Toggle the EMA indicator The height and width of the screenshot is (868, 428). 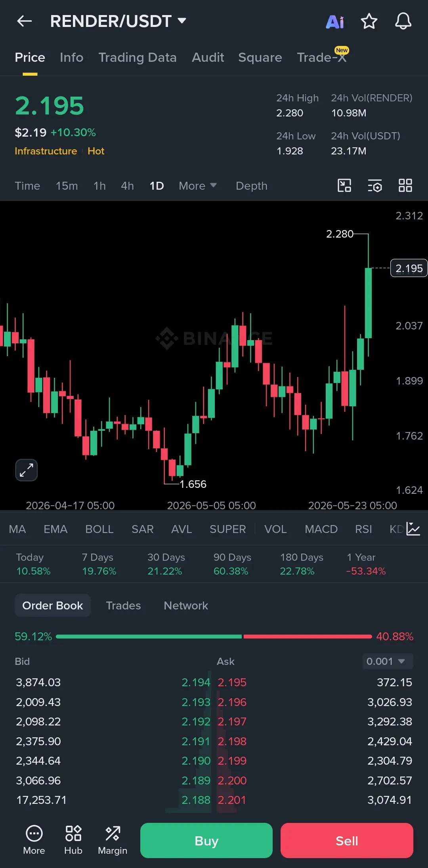(x=55, y=529)
